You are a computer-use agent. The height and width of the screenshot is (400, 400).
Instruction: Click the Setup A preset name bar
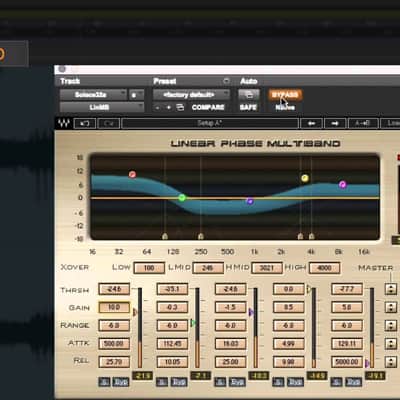coord(210,123)
